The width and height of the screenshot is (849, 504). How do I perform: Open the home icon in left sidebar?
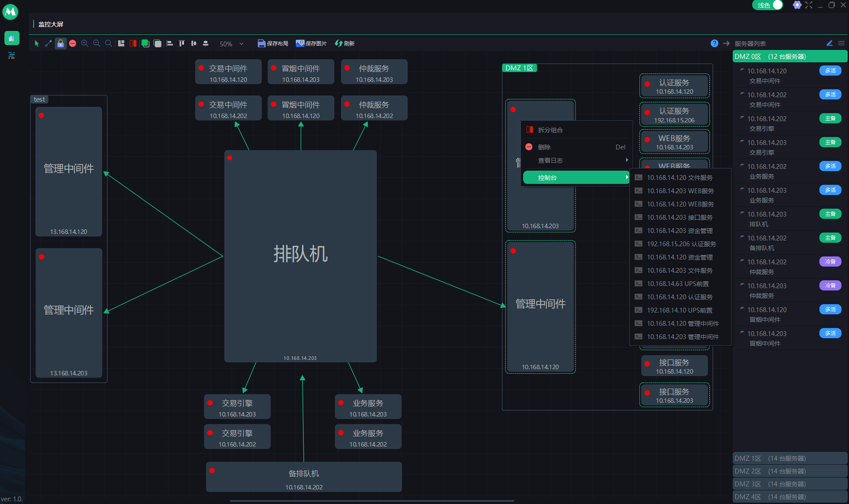click(12, 38)
